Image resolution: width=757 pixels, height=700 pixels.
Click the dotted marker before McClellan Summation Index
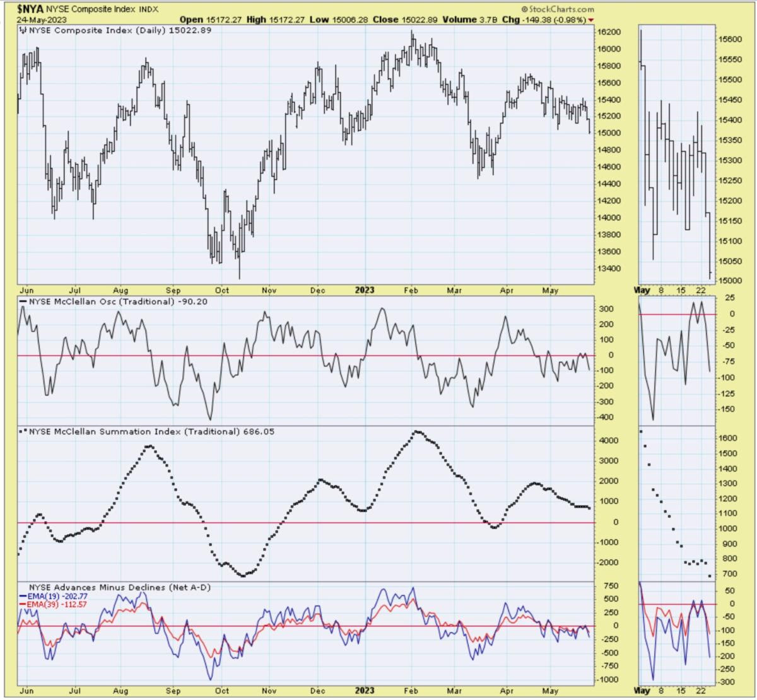[24, 431]
